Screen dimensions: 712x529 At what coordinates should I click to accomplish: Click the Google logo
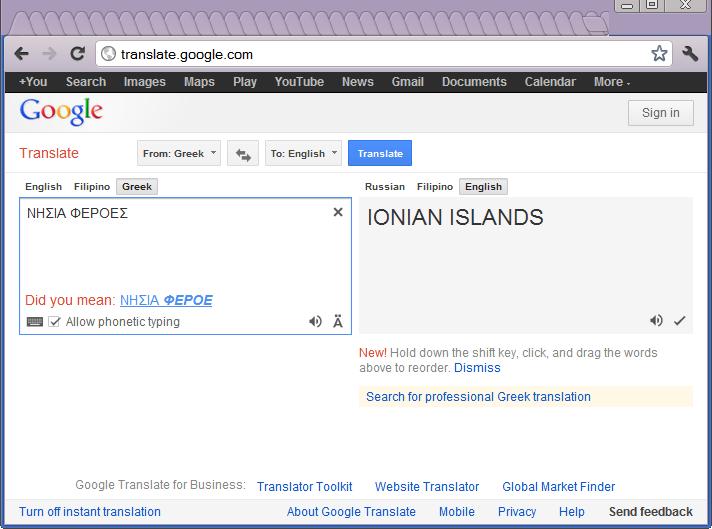(61, 111)
